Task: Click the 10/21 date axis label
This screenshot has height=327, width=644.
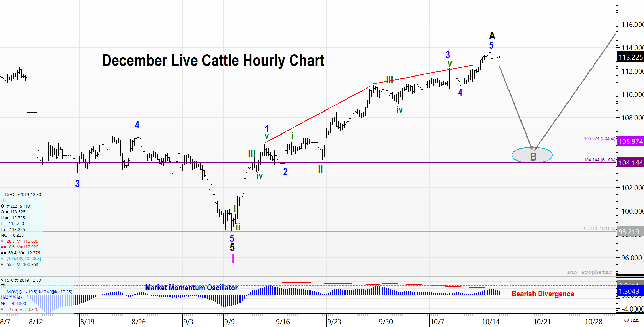Action: (542, 322)
